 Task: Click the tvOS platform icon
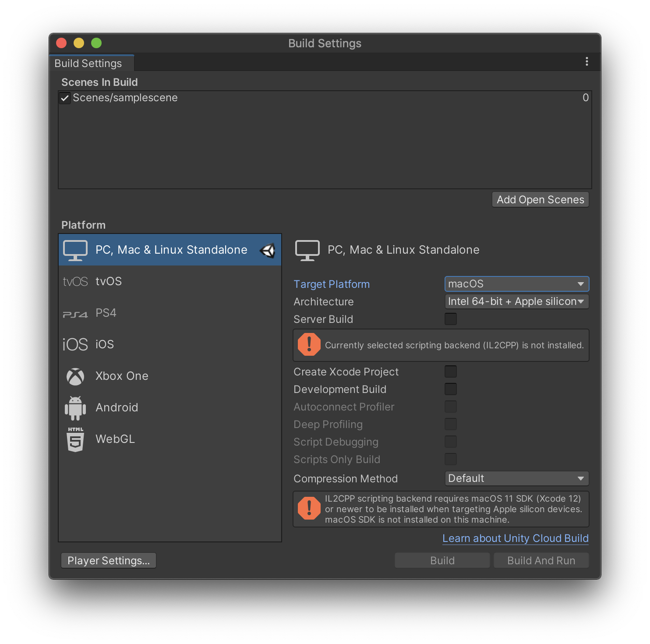75,282
